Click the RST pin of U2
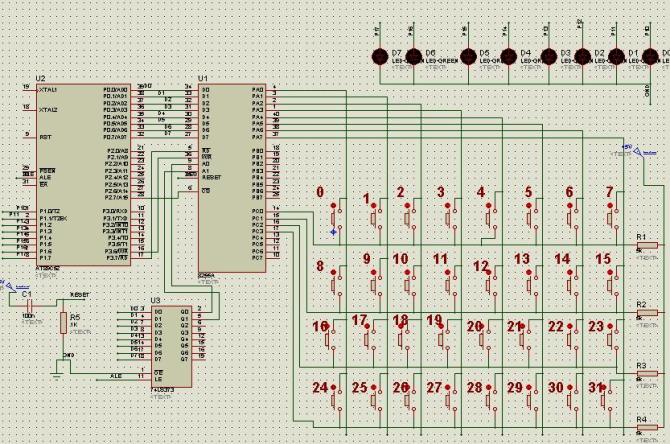The image size is (670, 444). point(45,136)
